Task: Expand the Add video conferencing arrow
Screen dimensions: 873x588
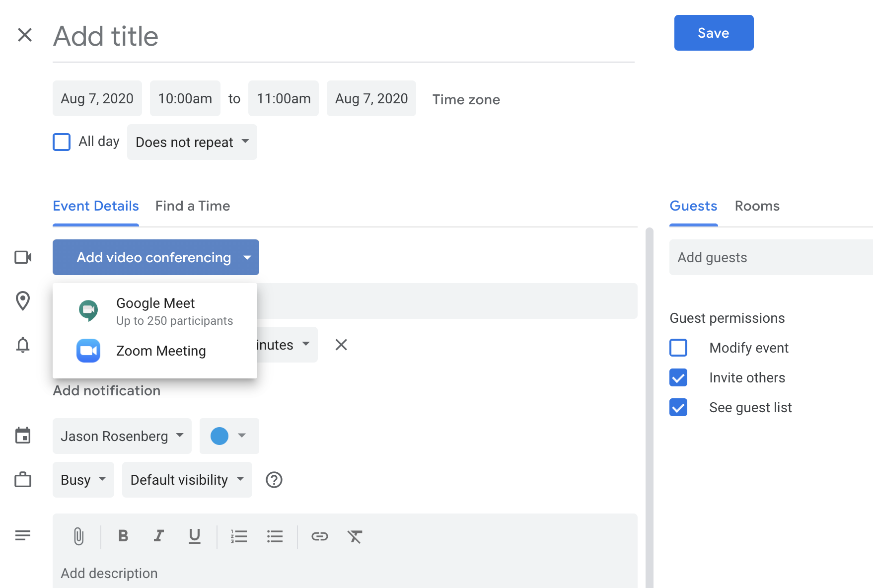Action: pos(247,257)
